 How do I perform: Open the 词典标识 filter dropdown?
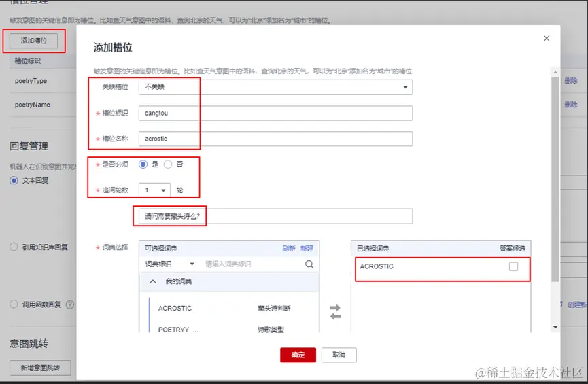point(170,264)
